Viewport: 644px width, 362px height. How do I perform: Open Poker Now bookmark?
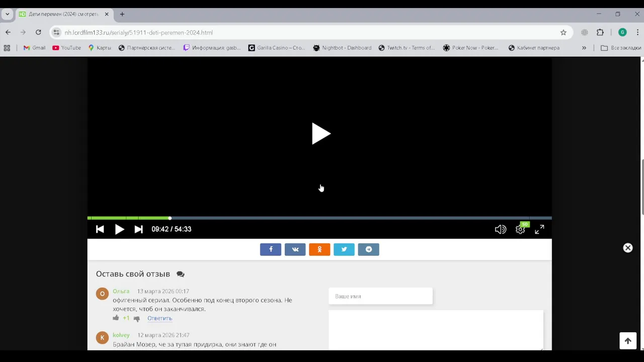click(x=471, y=48)
